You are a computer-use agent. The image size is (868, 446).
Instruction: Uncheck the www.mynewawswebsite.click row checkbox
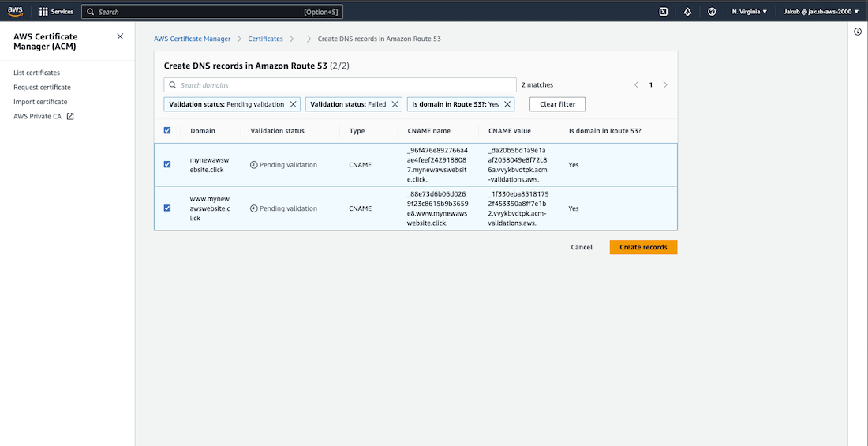pos(167,208)
